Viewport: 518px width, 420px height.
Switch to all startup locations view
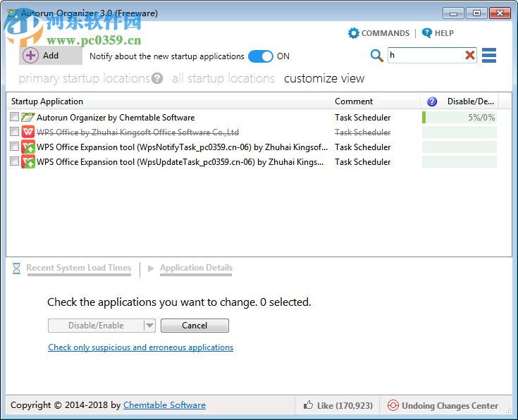click(x=223, y=78)
